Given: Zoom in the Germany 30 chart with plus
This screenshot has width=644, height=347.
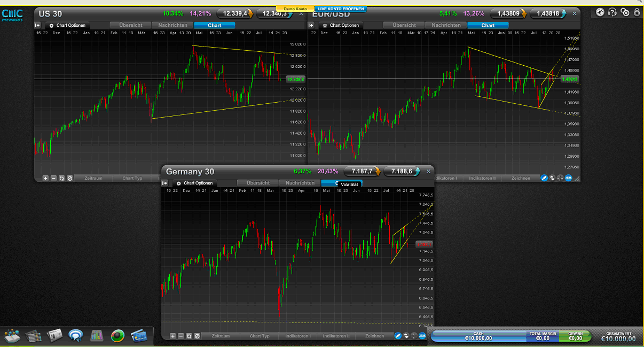Looking at the screenshot, I should click(x=172, y=336).
